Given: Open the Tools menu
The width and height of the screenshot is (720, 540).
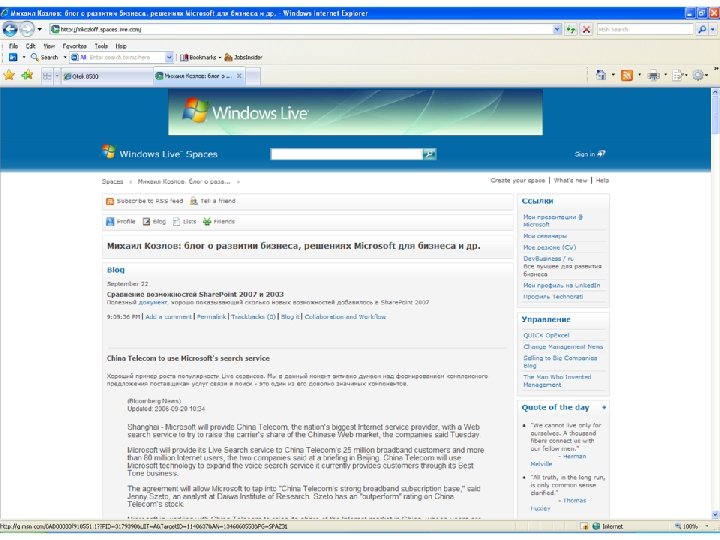Looking at the screenshot, I should coord(101,46).
